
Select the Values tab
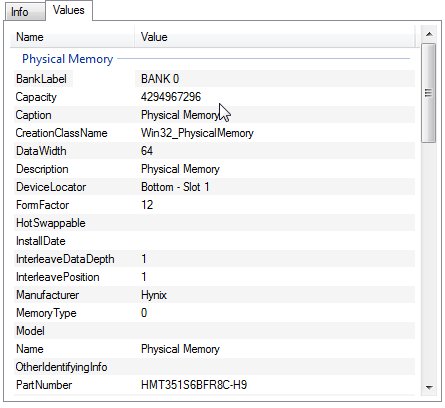point(69,10)
